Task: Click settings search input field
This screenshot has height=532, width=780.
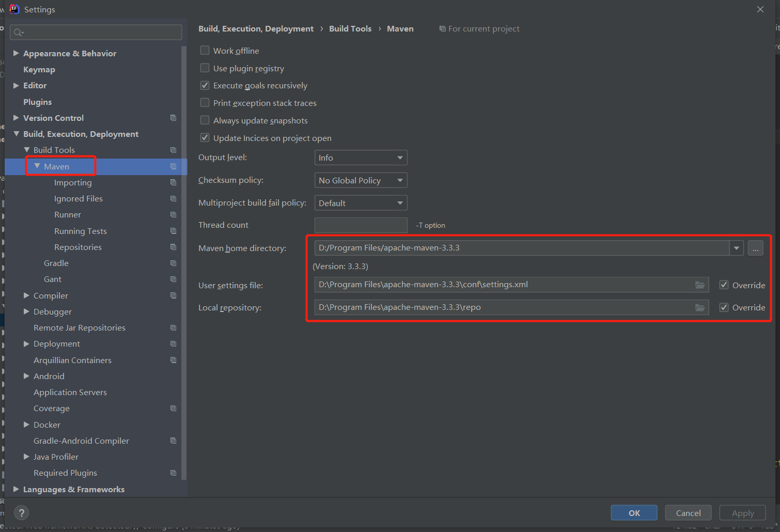Action: [x=96, y=33]
